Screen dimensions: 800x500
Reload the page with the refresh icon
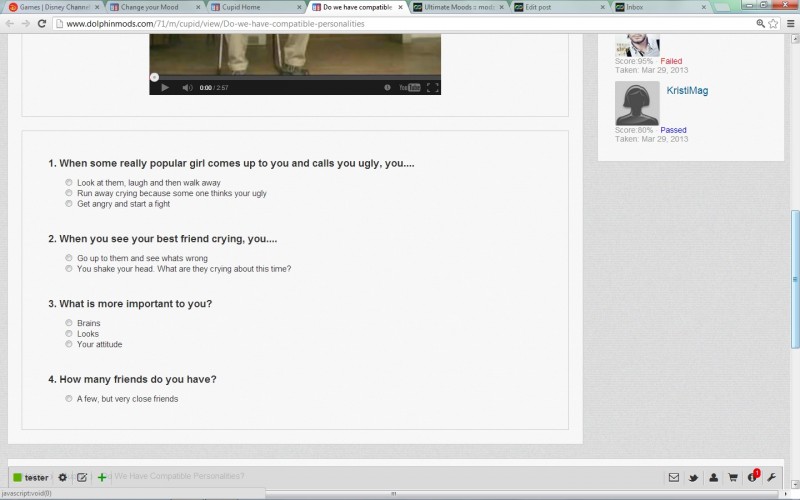coord(42,23)
